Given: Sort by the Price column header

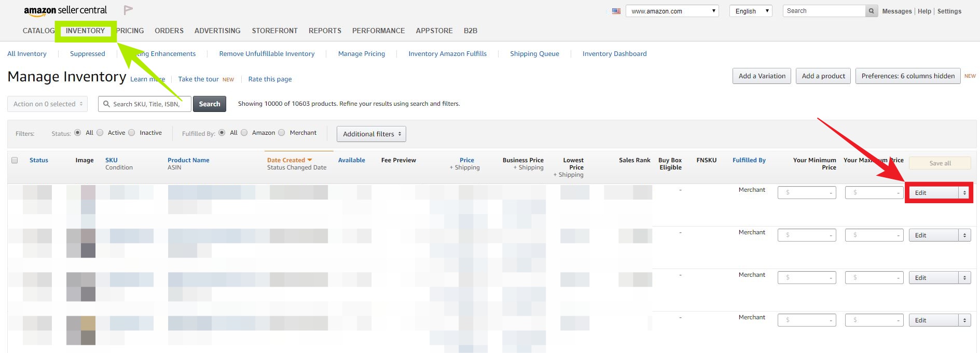Looking at the screenshot, I should pos(467,160).
